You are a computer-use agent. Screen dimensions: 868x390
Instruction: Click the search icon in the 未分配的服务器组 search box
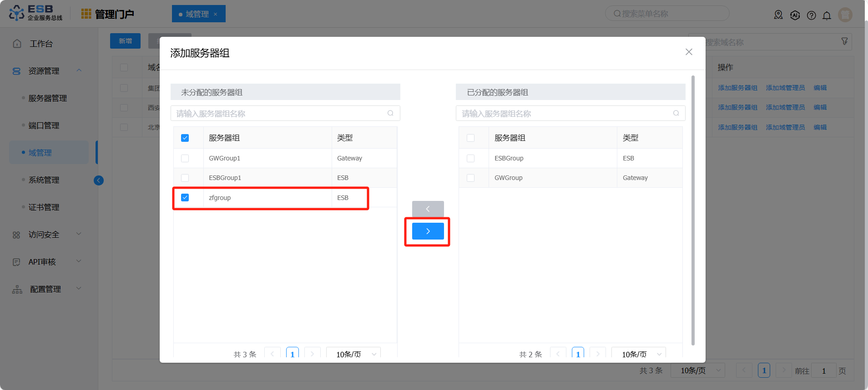coord(390,113)
